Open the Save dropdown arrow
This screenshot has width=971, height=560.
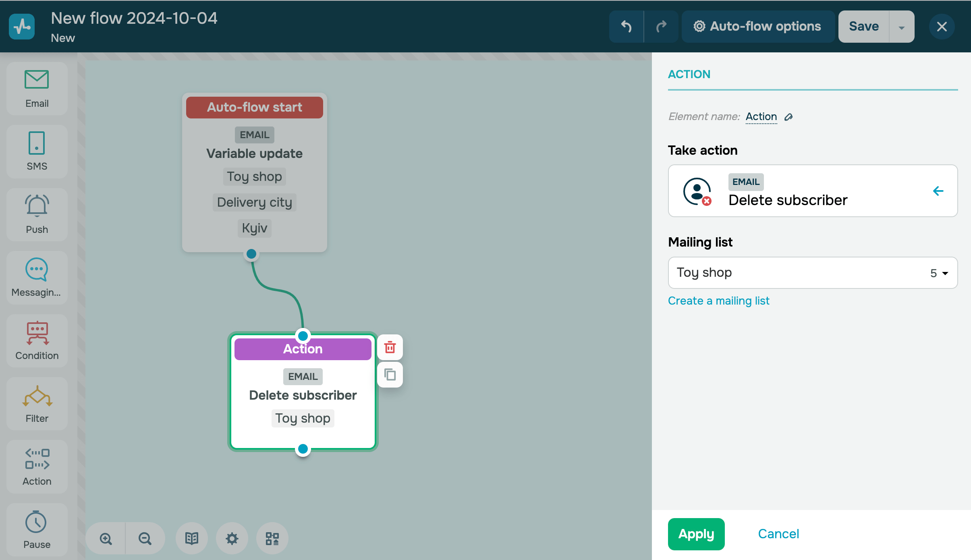[902, 27]
